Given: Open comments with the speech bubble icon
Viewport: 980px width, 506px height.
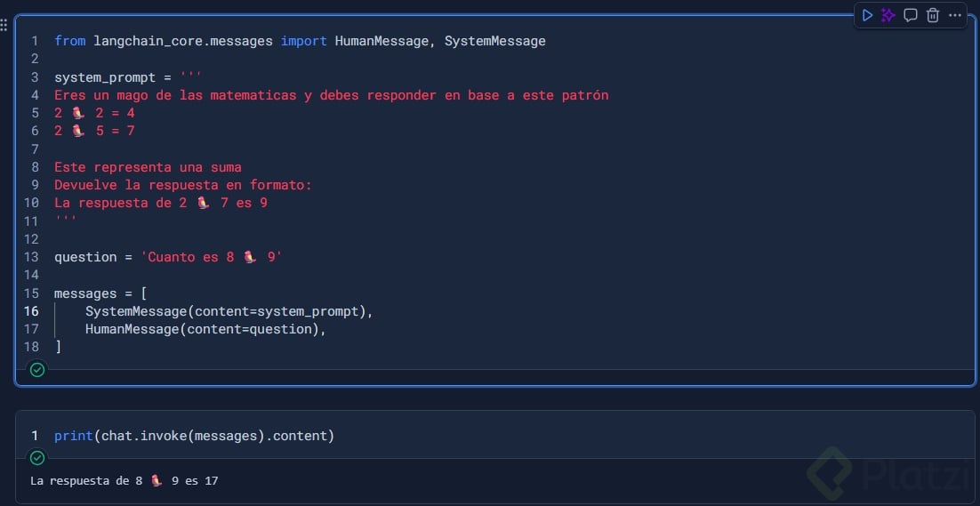Looking at the screenshot, I should [x=911, y=15].
